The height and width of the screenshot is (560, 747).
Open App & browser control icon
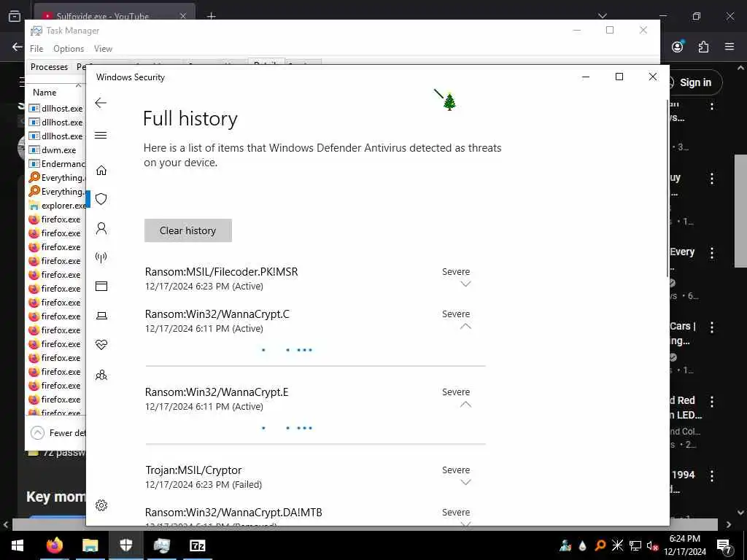101,286
